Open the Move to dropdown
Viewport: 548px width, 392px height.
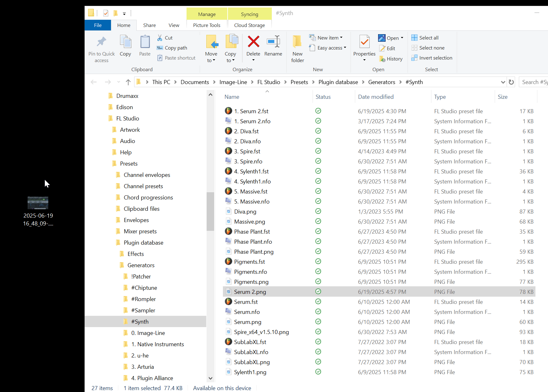click(x=211, y=48)
